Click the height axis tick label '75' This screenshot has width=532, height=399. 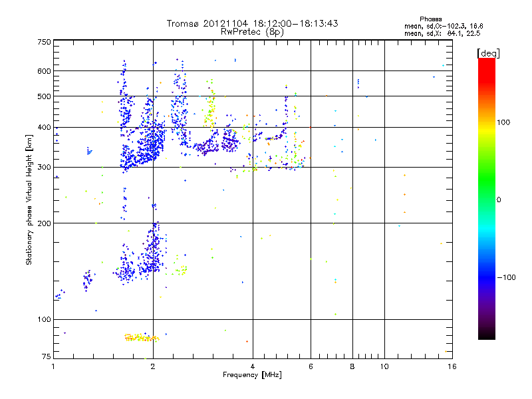(x=47, y=356)
